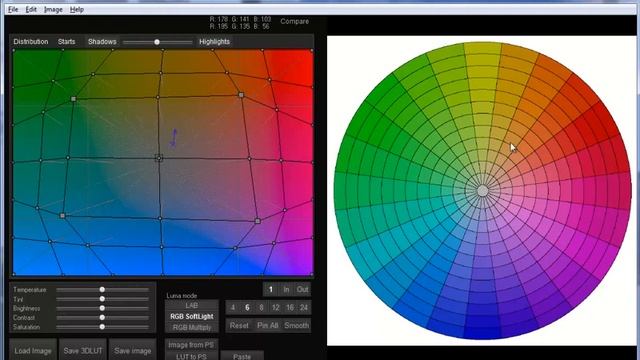Click the Shadows label
Screen dimensions: 640x360
[102, 42]
